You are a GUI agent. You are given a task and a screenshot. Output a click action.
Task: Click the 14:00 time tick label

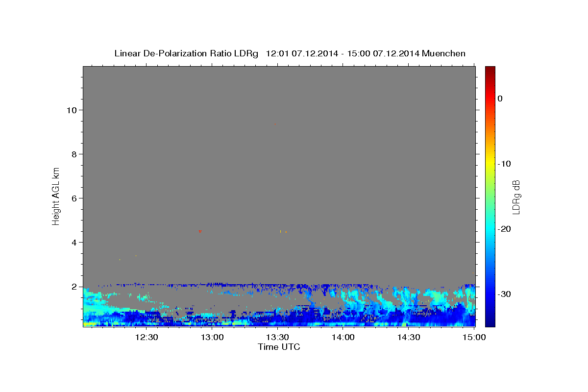[343, 338]
